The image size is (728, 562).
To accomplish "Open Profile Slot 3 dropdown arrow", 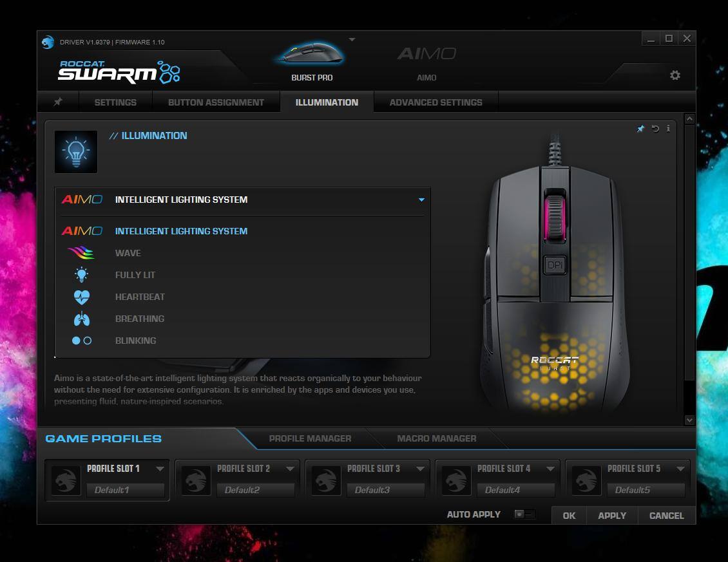I will [420, 469].
